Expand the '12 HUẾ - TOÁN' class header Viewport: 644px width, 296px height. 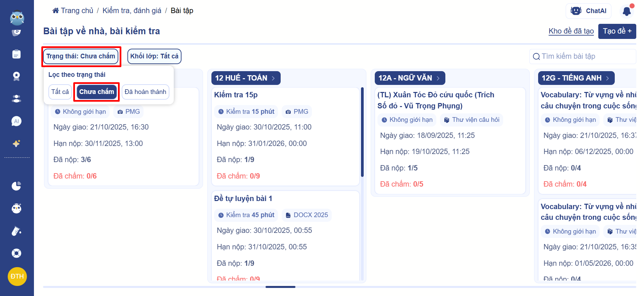pos(246,78)
